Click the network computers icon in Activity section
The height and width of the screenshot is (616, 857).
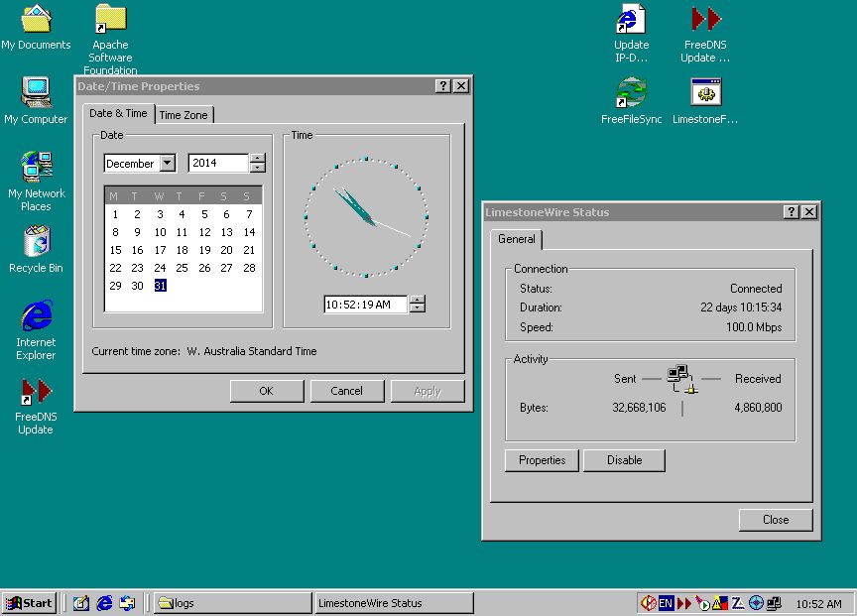point(682,379)
